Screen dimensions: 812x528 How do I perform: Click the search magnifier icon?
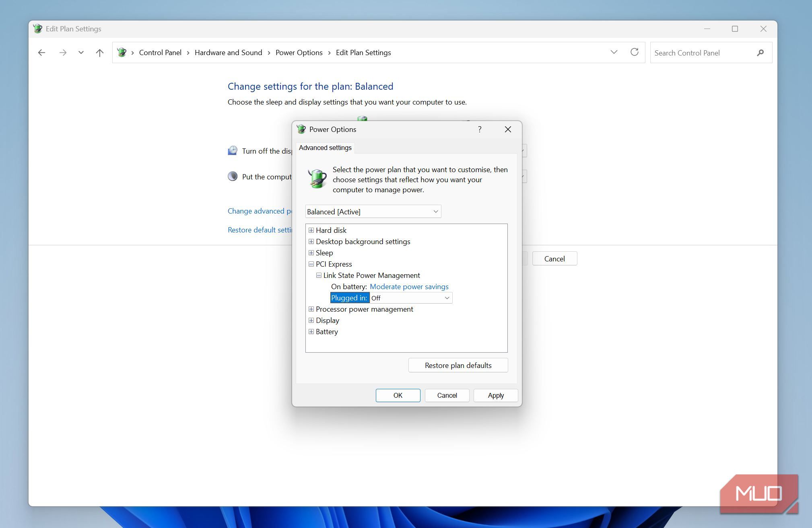pos(760,53)
